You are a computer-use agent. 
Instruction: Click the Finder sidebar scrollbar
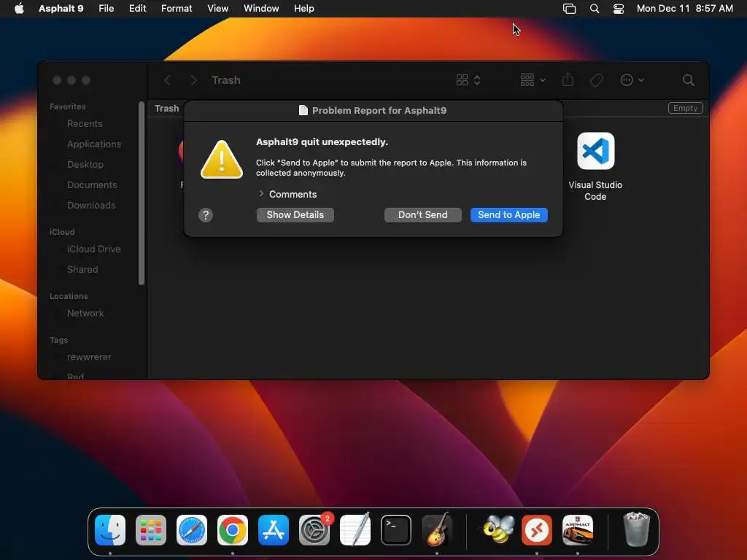141,192
